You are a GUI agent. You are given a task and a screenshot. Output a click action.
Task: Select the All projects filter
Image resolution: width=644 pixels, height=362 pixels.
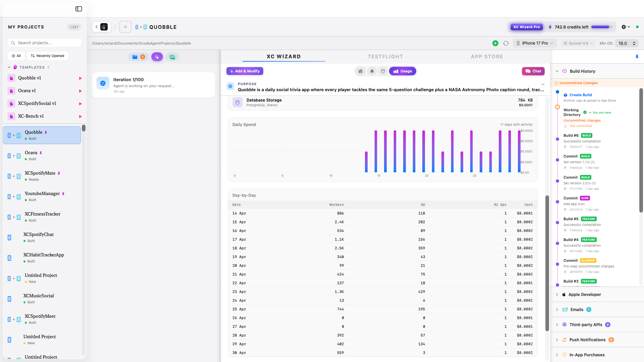pyautogui.click(x=16, y=56)
